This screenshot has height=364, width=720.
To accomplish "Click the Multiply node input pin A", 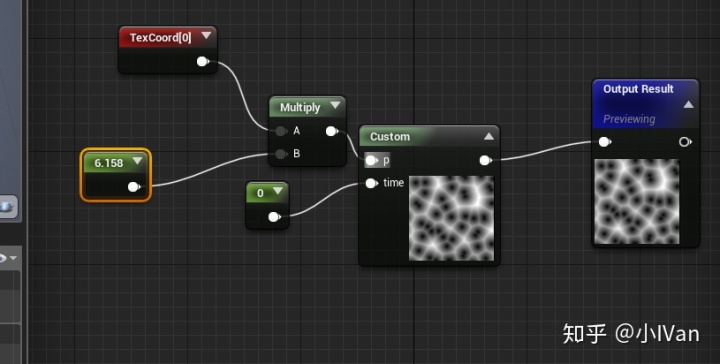I will coord(281,131).
